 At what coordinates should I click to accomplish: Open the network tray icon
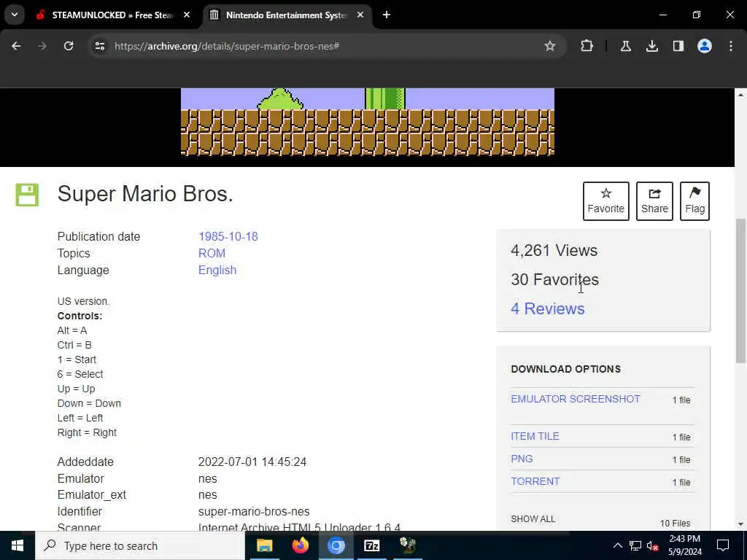pos(635,545)
